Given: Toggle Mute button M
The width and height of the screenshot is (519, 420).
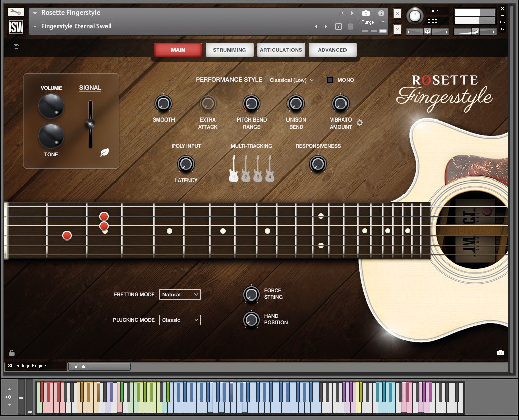Looking at the screenshot, I should point(397,30).
